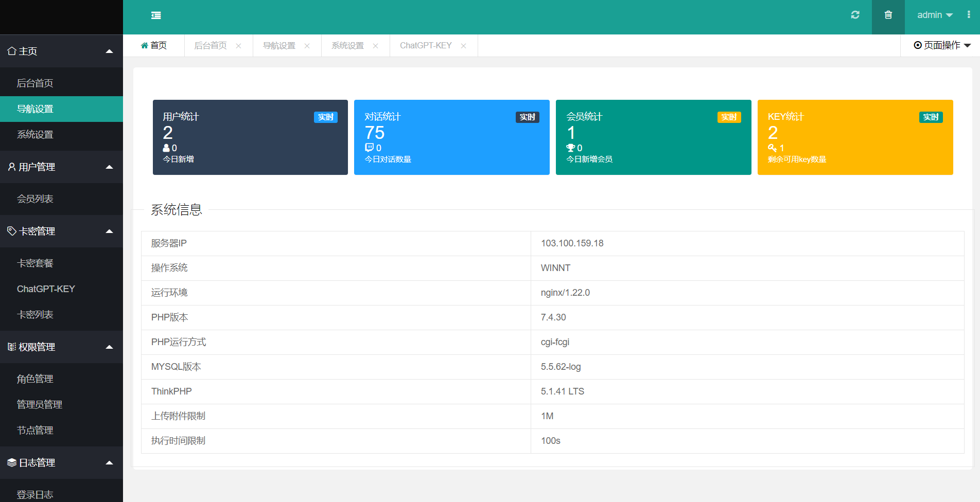Image resolution: width=980 pixels, height=502 pixels.
Task: Click the 对话统计 card
Action: (452, 137)
